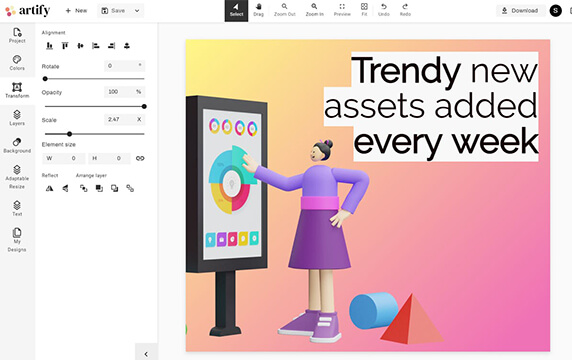This screenshot has width=572, height=360.
Task: Adjust the Opacity slider handle
Action: (144, 107)
